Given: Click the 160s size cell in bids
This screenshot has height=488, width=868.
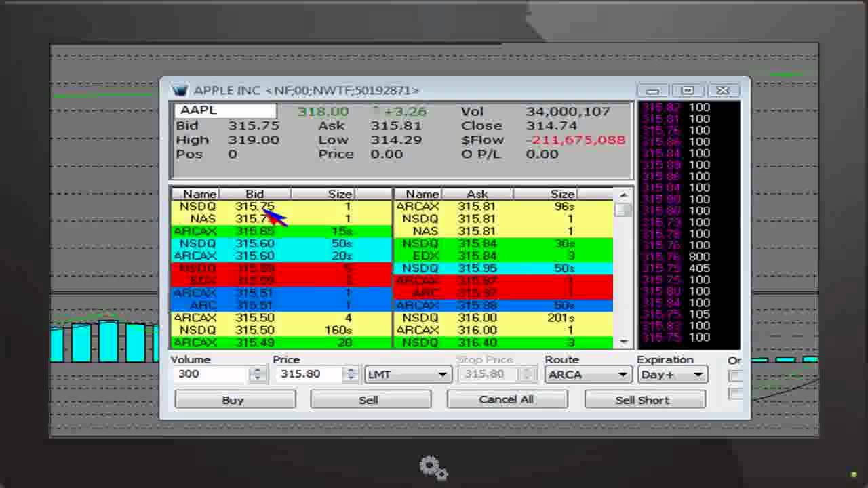Looking at the screenshot, I should point(338,330).
